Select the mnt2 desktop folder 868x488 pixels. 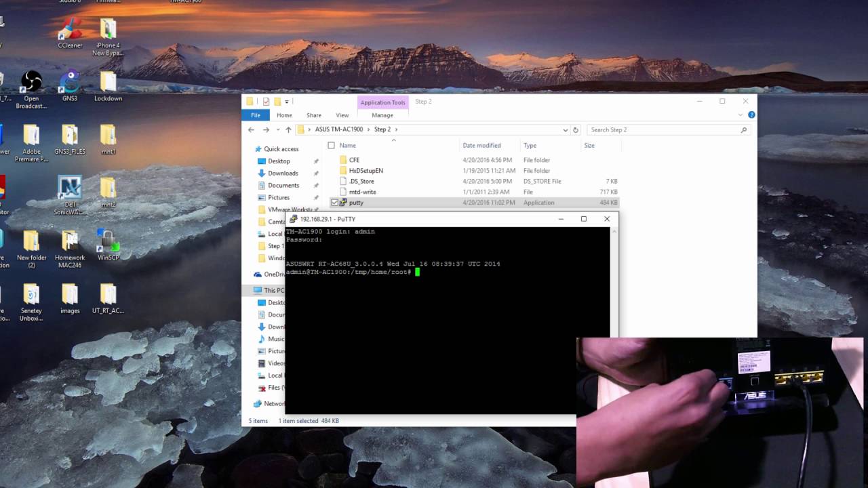[x=108, y=192]
